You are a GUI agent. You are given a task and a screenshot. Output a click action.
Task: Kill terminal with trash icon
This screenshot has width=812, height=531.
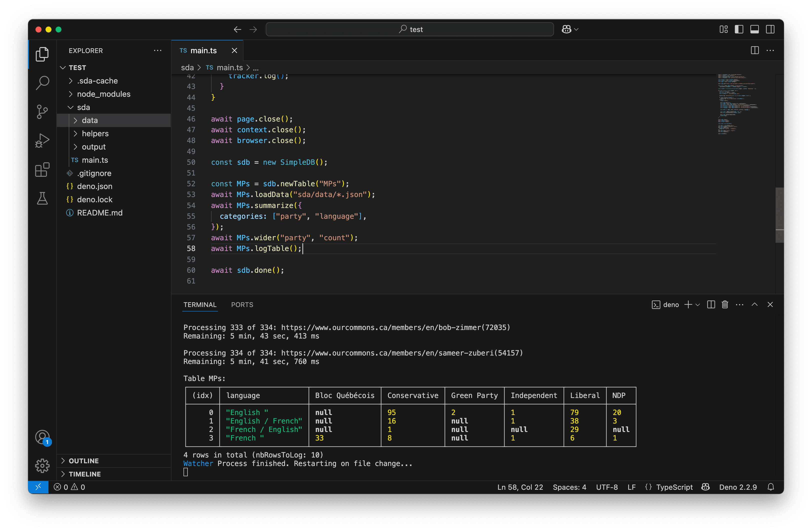(x=725, y=305)
